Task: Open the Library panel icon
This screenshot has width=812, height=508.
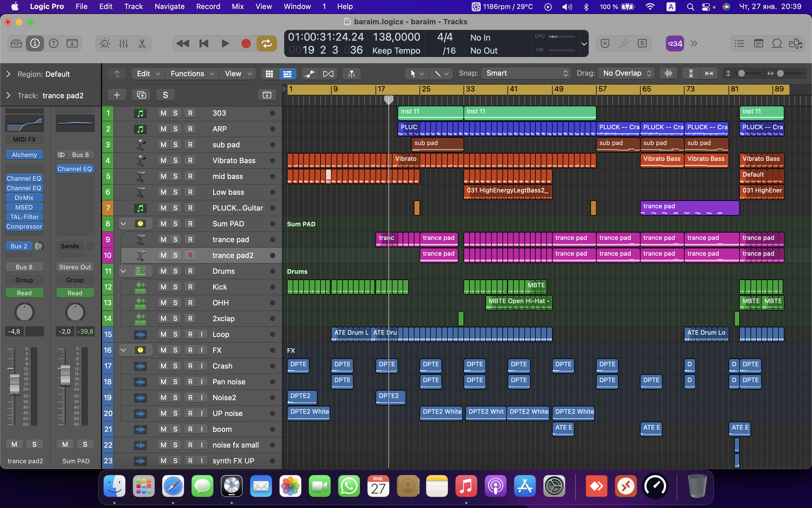Action: click(16, 43)
